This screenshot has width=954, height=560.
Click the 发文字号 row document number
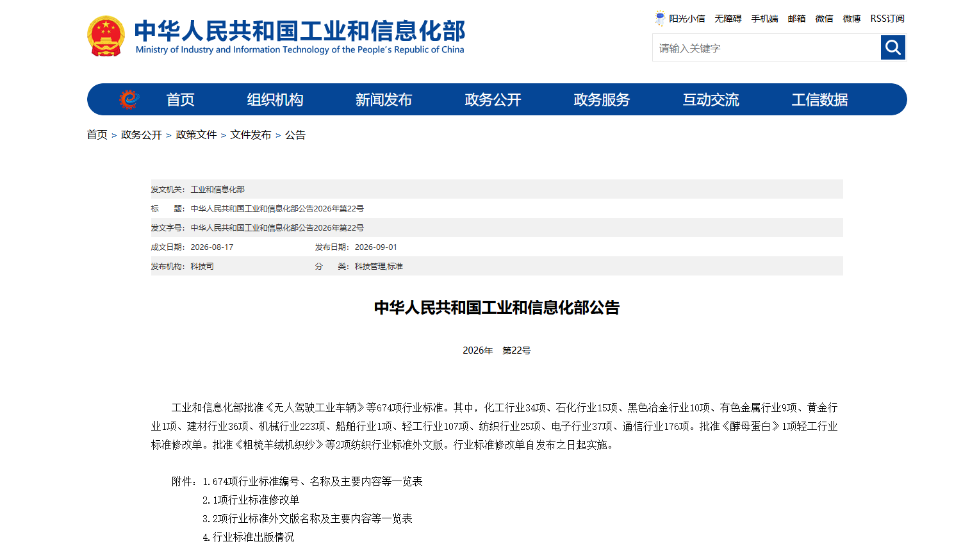click(x=277, y=227)
